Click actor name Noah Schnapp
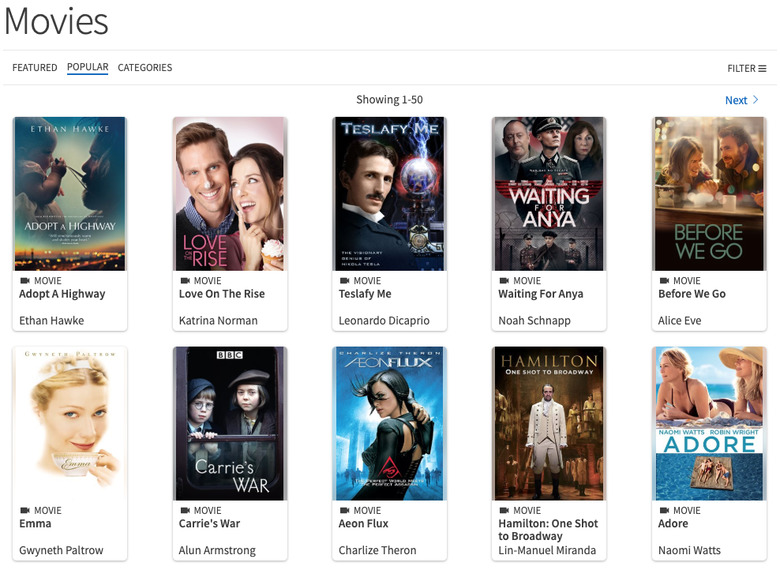The image size is (780, 570). (535, 321)
